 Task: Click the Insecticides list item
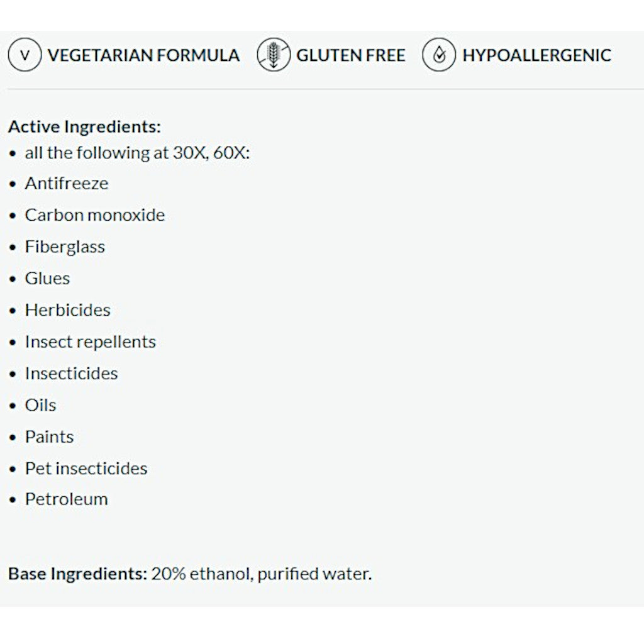[72, 374]
